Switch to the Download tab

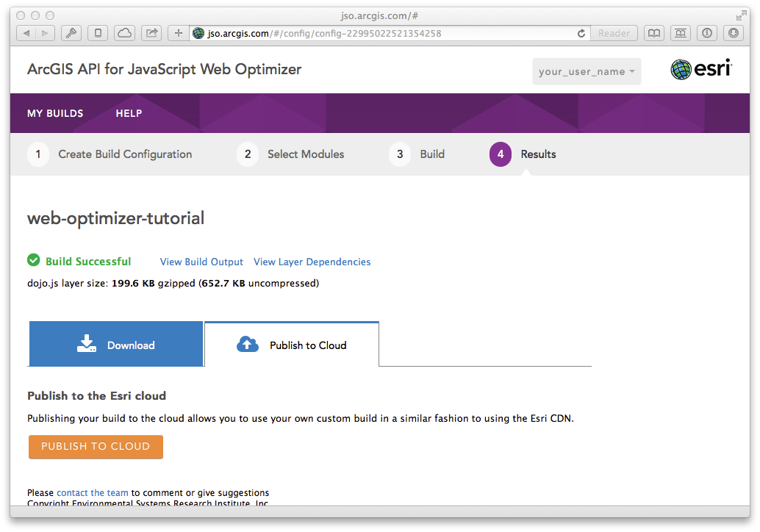(116, 344)
